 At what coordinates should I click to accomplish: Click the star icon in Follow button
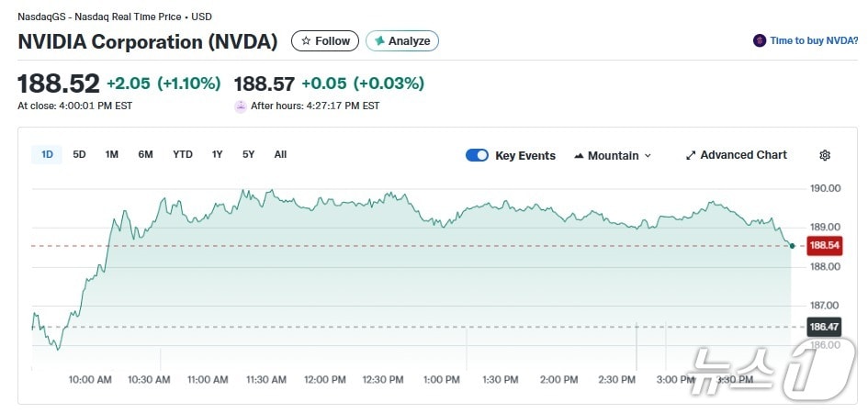pyautogui.click(x=306, y=41)
